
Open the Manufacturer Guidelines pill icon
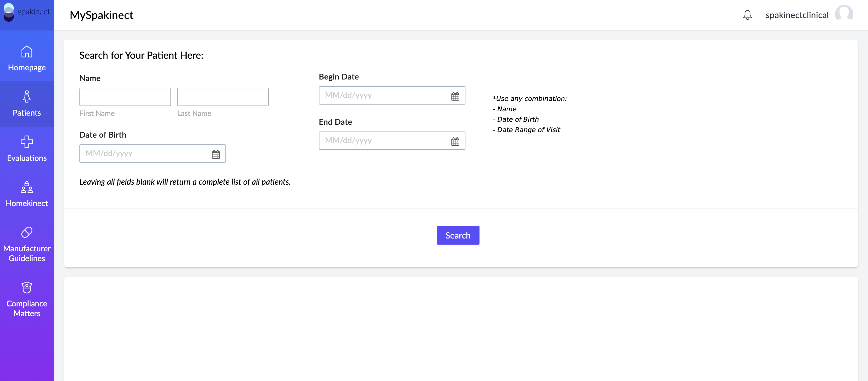27,232
